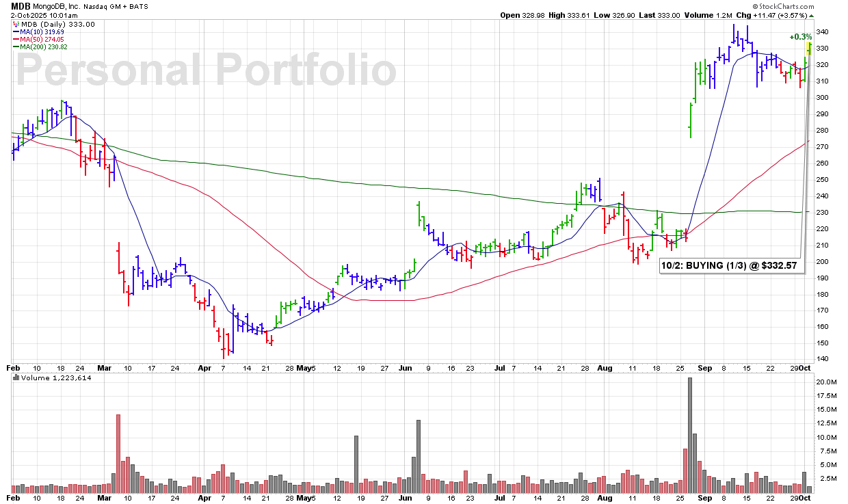Click the 20.0M volume axis label
Viewport: 848px width, 504px height.
coord(825,382)
